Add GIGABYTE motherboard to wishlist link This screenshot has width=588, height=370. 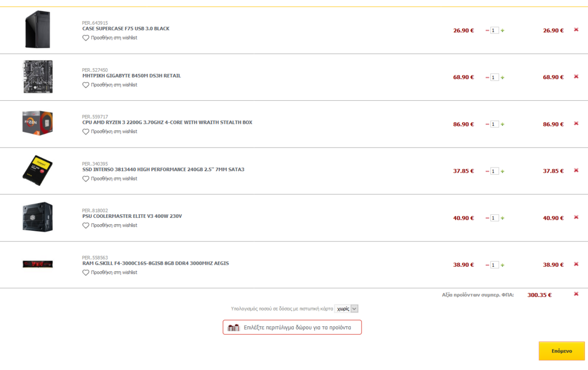coord(114,85)
